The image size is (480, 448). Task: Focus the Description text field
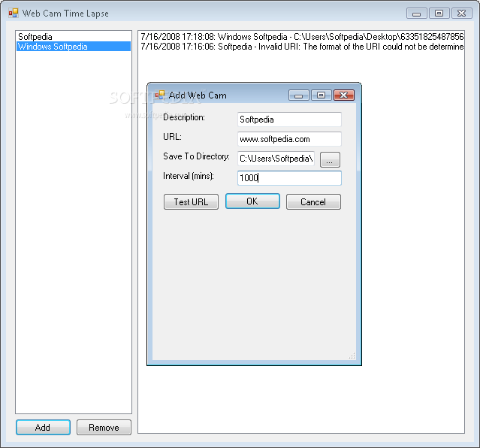[289, 120]
